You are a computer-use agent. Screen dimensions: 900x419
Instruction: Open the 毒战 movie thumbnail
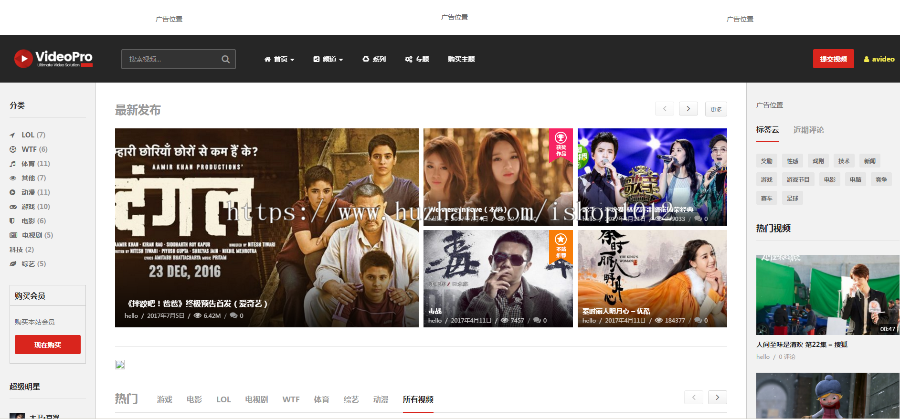[x=498, y=278]
